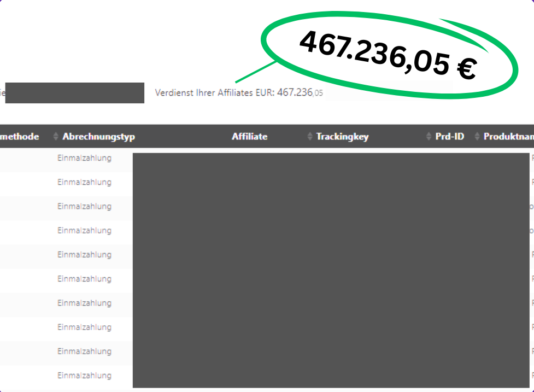
Task: Click sort arrows left of Produktname header
Action: (477, 137)
